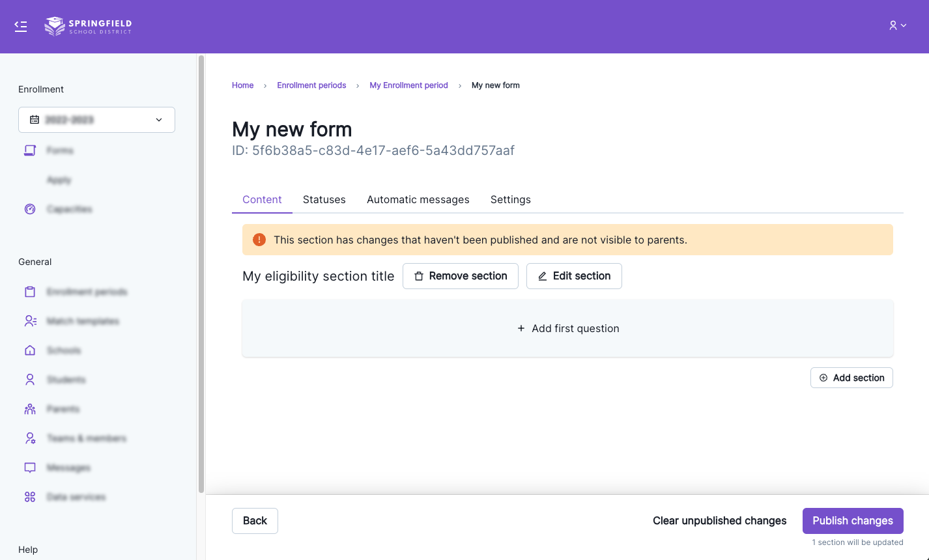Click the Springfield School District logo
Screen dimensions: 929x560
point(88,26)
